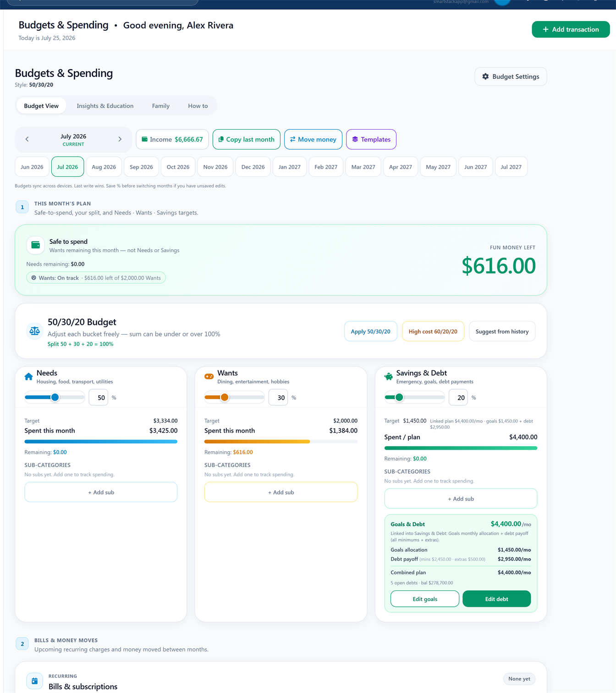Add a sub-category under Wants
This screenshot has width=616, height=693.
281,492
